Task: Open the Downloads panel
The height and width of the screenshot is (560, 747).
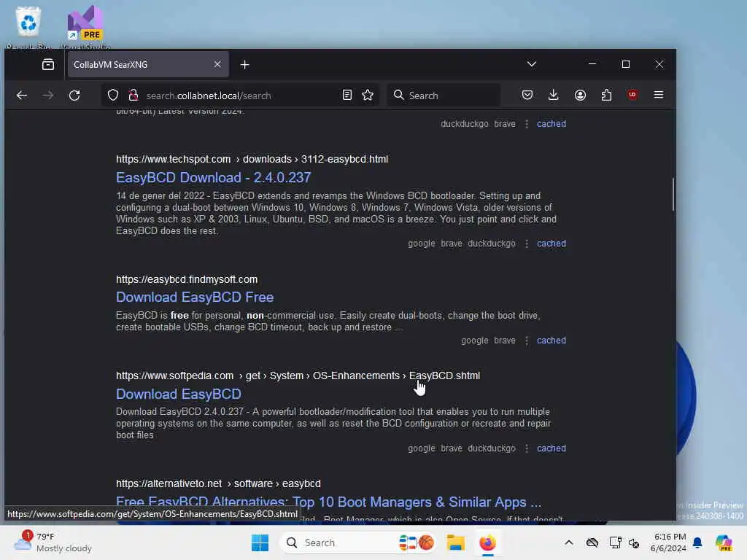Action: pyautogui.click(x=554, y=96)
